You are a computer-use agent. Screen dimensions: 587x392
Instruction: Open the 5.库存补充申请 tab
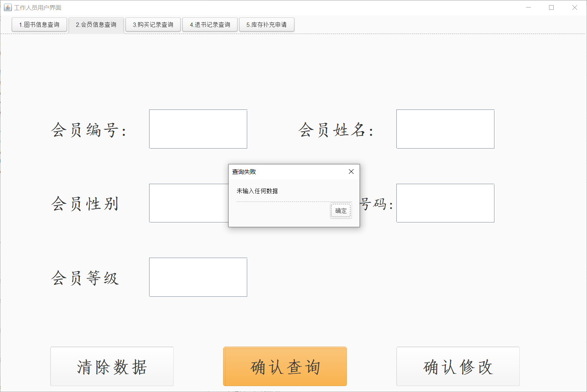(x=267, y=24)
